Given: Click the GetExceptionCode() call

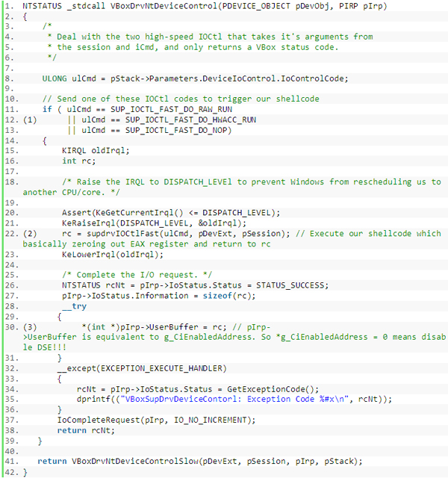Looking at the screenshot, I should coord(270,389).
